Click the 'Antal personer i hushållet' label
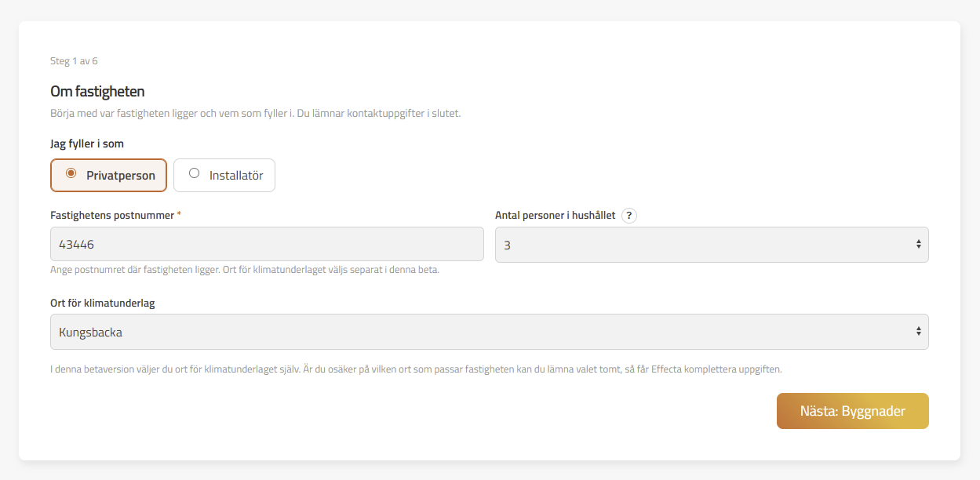 (556, 215)
